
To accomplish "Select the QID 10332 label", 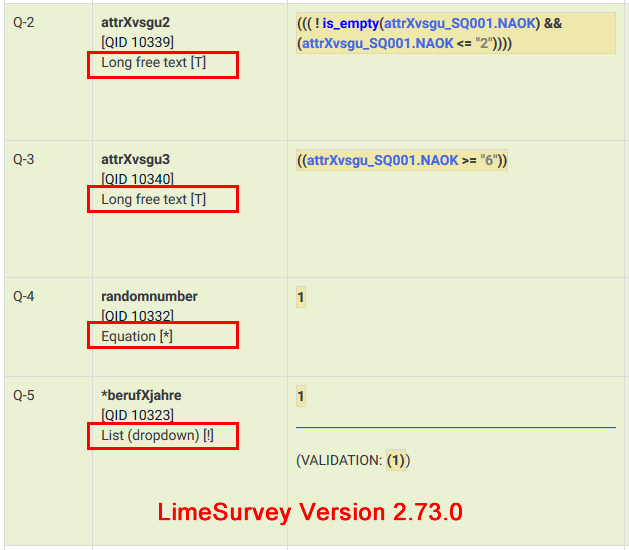I will pos(137,316).
